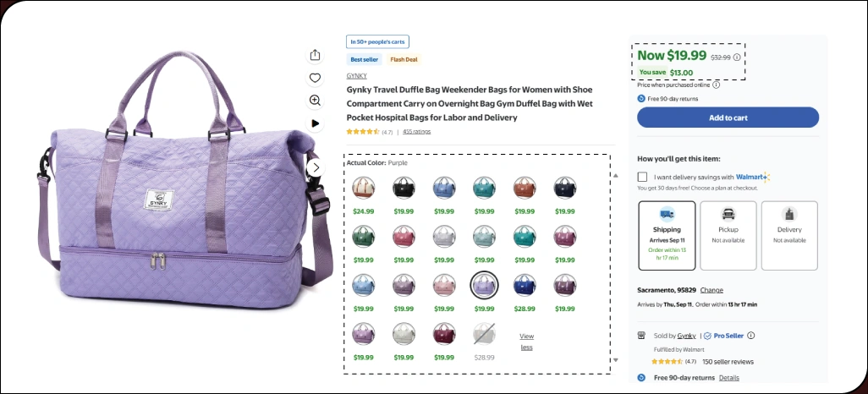
Task: Play the product video
Action: pyautogui.click(x=315, y=123)
